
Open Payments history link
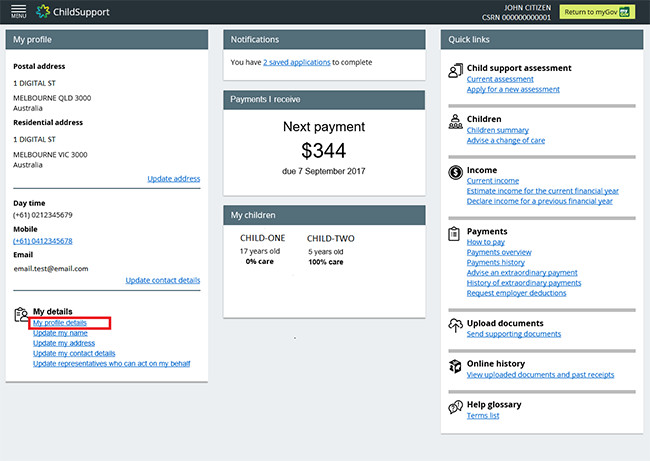495,262
